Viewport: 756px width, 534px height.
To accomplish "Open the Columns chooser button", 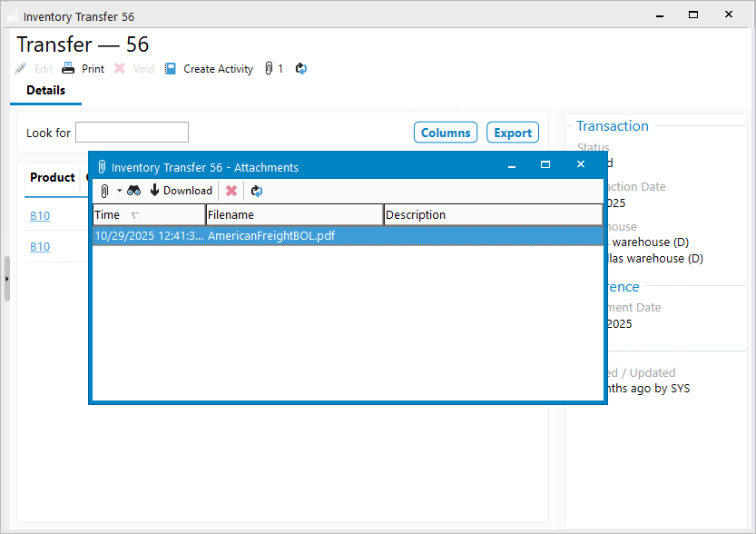I will point(446,133).
